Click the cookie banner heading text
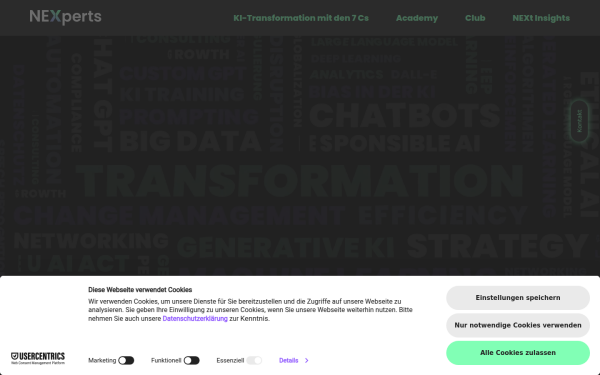 pyautogui.click(x=140, y=290)
